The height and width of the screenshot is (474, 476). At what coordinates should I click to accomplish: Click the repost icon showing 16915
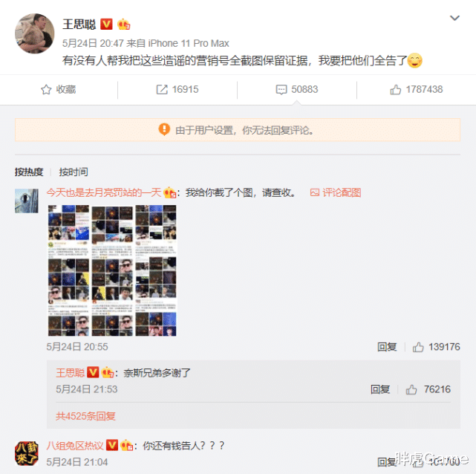click(162, 90)
